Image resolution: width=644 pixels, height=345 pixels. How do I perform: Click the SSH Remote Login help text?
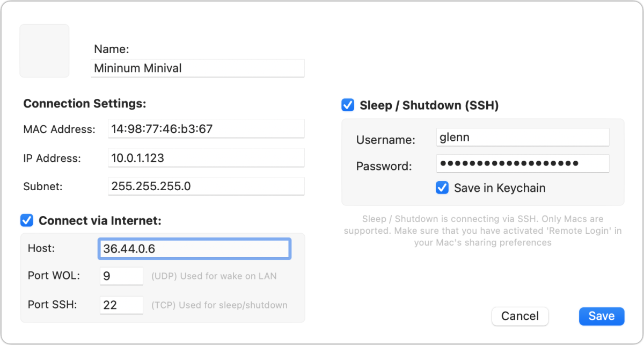click(483, 231)
